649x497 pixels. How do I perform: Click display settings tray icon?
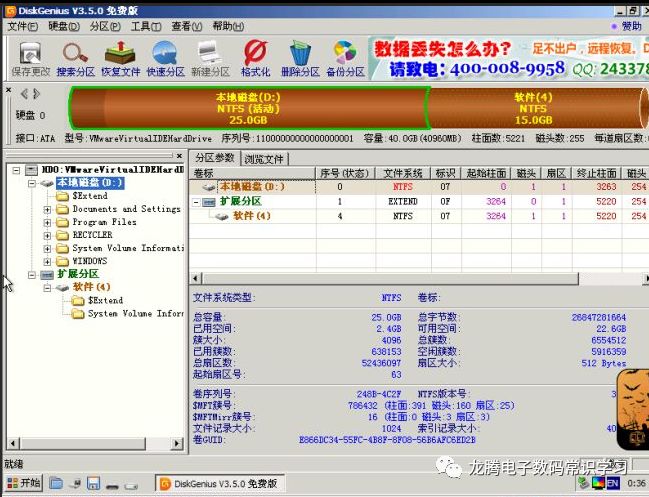pos(599,483)
